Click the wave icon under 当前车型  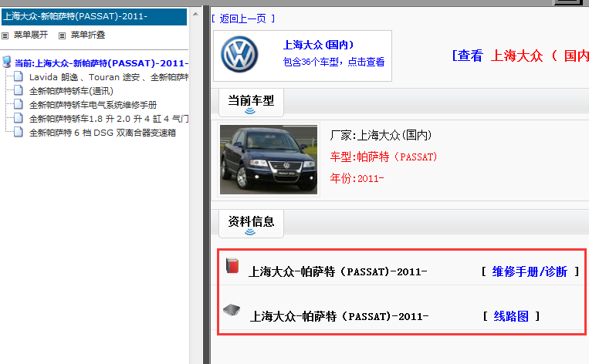250,111
